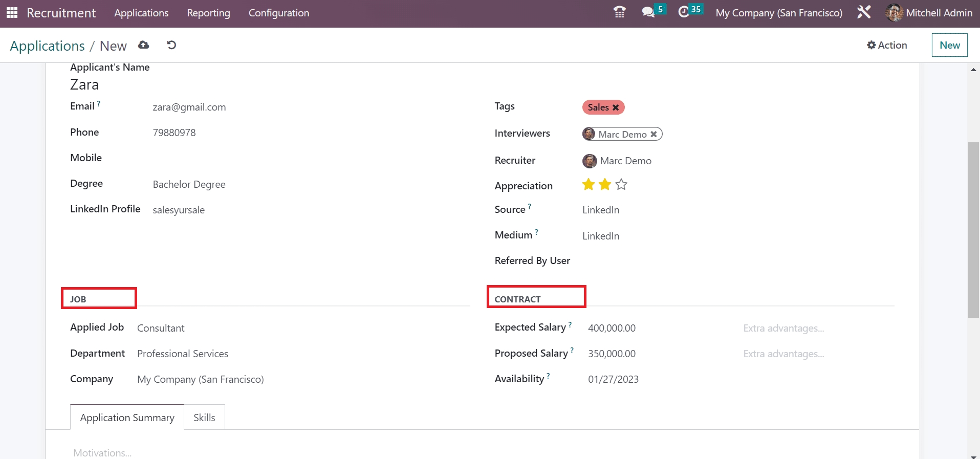
Task: Open the Applied Job field showing Consultant
Action: click(x=161, y=328)
